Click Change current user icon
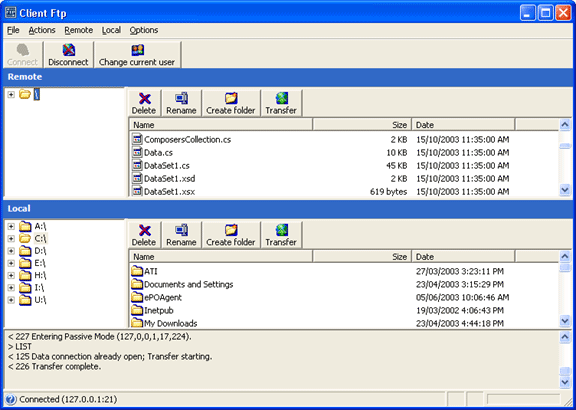576x410 pixels. (137, 50)
